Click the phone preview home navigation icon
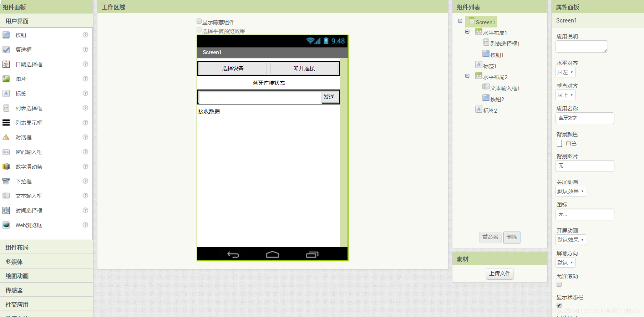Image resolution: width=644 pixels, height=317 pixels. (x=273, y=255)
